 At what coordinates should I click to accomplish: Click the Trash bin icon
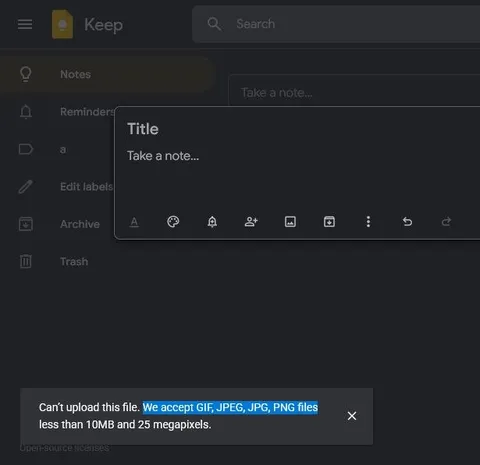(x=26, y=261)
